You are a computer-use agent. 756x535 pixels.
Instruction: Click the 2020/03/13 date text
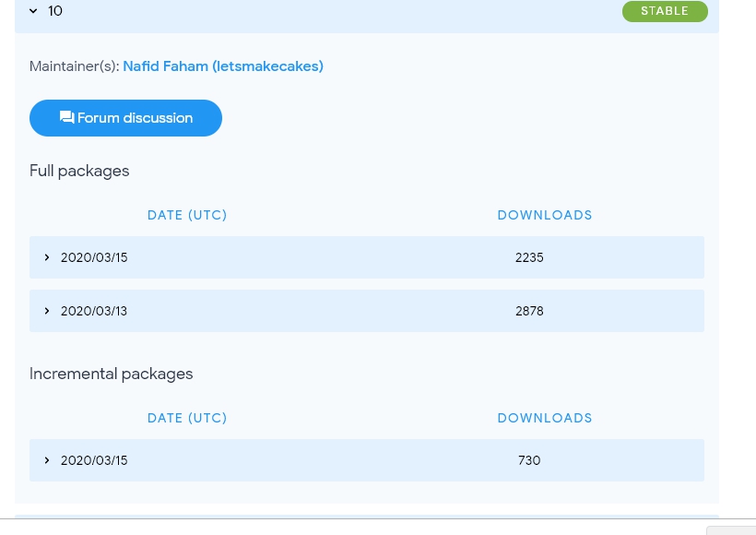[94, 311]
